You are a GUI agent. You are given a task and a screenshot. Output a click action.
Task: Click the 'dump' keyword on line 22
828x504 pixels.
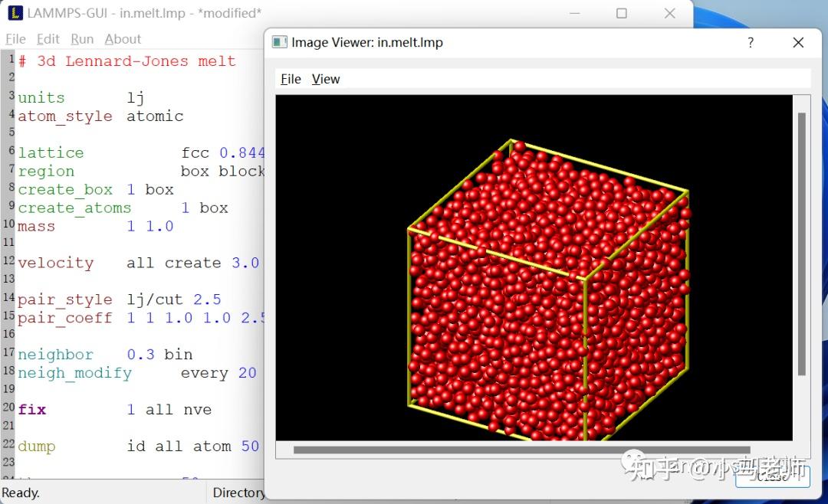[x=37, y=447]
